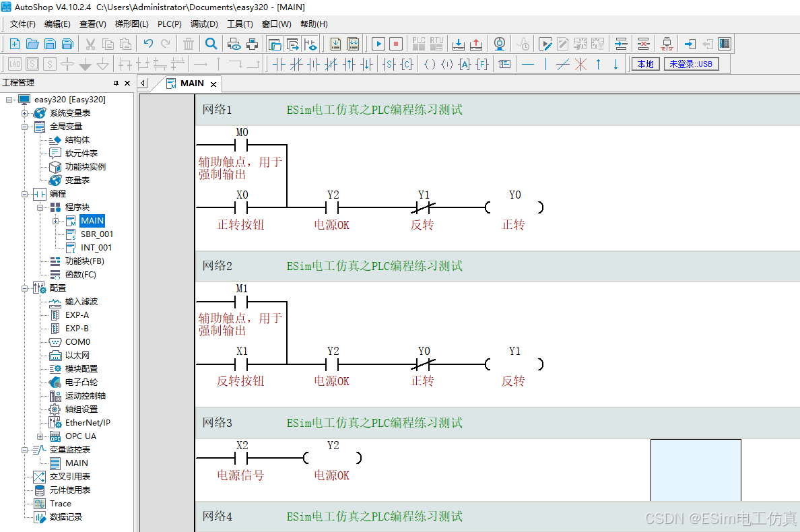Screen dimensions: 800x532
Task: Click the Save icon in toolbar
Action: point(50,44)
